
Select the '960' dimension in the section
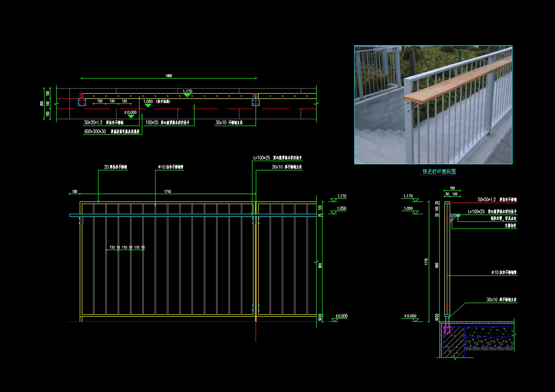pyautogui.click(x=437, y=265)
